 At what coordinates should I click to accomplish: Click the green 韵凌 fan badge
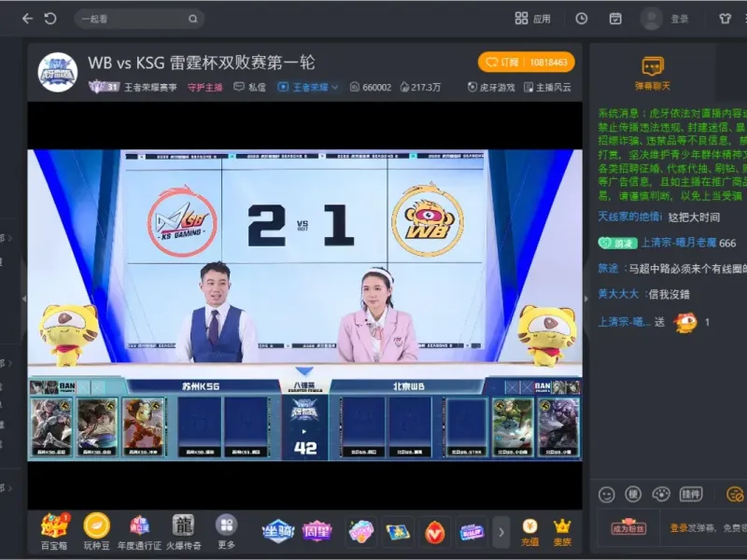(x=617, y=243)
